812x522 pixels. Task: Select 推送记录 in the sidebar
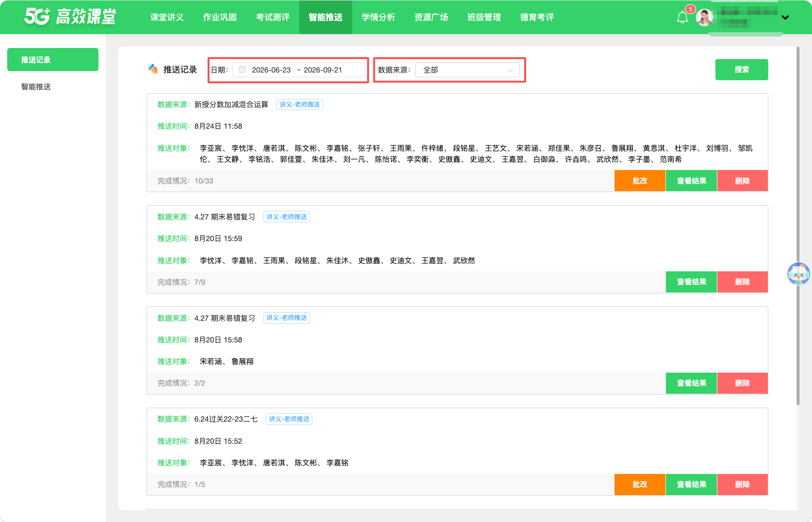coord(53,60)
